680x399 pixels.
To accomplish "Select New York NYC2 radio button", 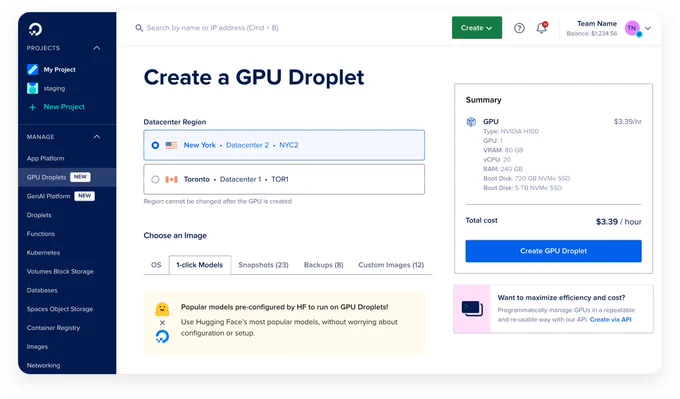I will point(155,145).
